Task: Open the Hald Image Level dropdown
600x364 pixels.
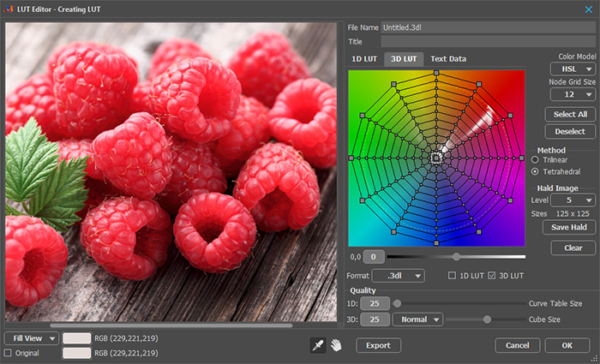Action: [x=573, y=200]
